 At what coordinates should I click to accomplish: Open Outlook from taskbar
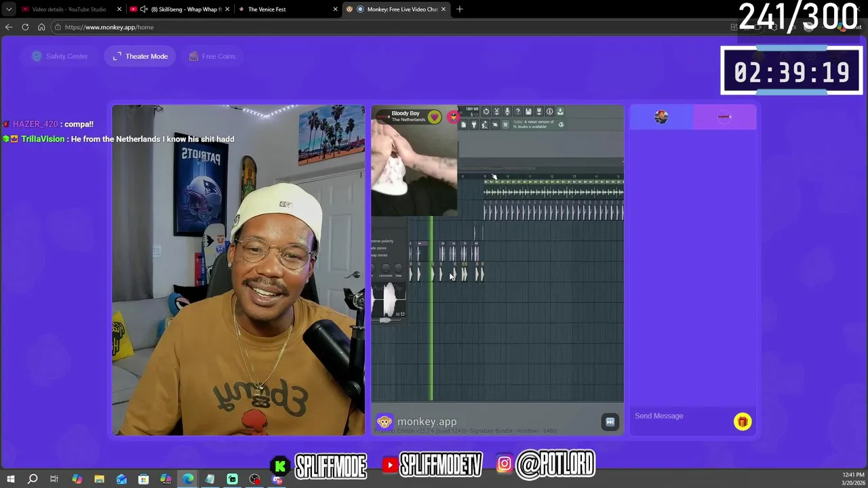(121, 479)
